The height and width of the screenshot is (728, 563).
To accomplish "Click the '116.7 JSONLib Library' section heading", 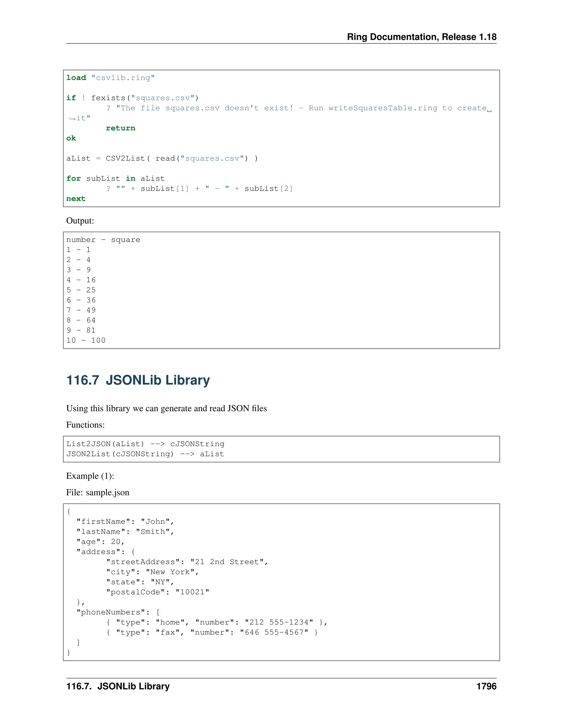I will pos(138,380).
